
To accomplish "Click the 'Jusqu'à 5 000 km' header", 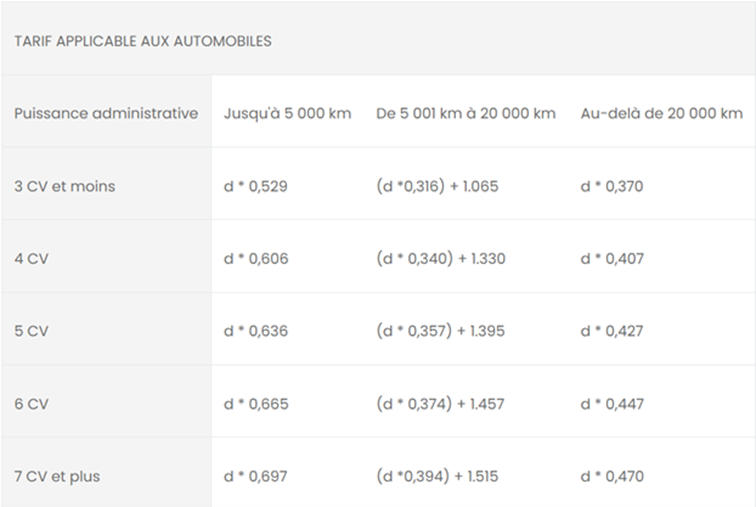I will click(287, 114).
